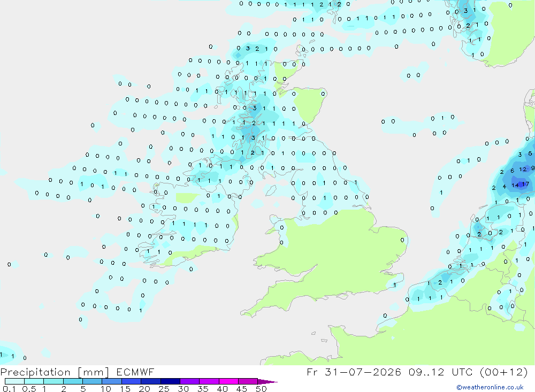Select the "25" legend label
Image resolution: width=535 pixels, height=392 pixels.
(164, 389)
